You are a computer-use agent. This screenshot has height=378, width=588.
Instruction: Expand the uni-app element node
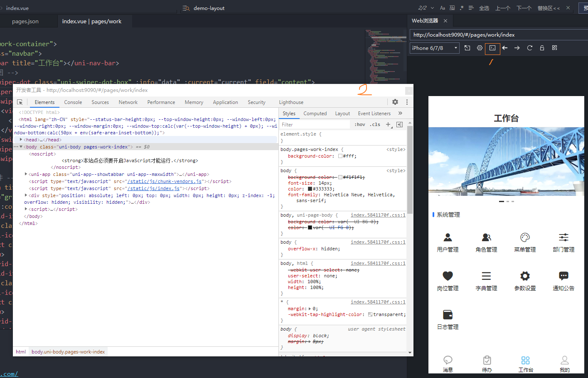point(26,174)
